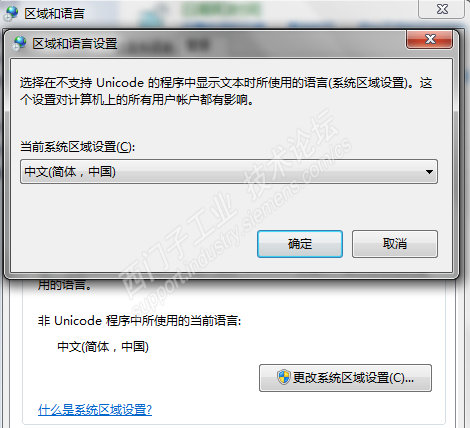
Task: Close the background 区域和语言 window
Action: pyautogui.click(x=441, y=9)
